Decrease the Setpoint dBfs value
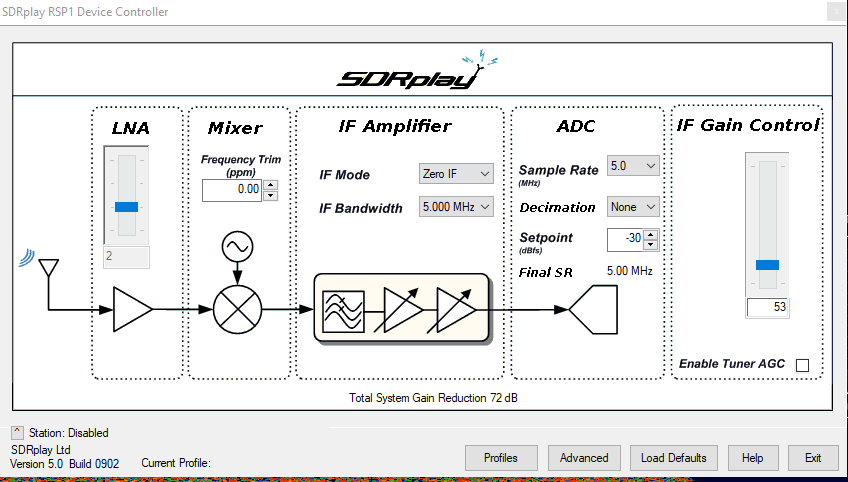Image resolution: width=848 pixels, height=482 pixels. 651,245
